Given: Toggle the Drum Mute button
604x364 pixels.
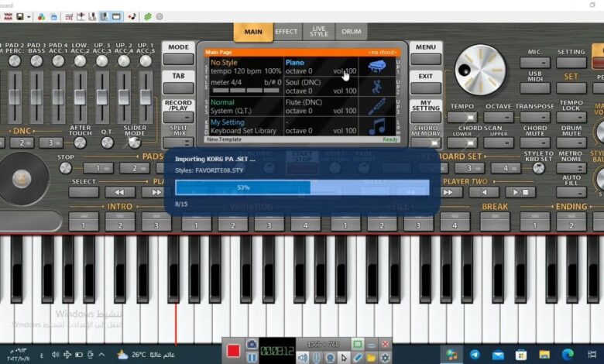Looking at the screenshot, I should tap(571, 118).
